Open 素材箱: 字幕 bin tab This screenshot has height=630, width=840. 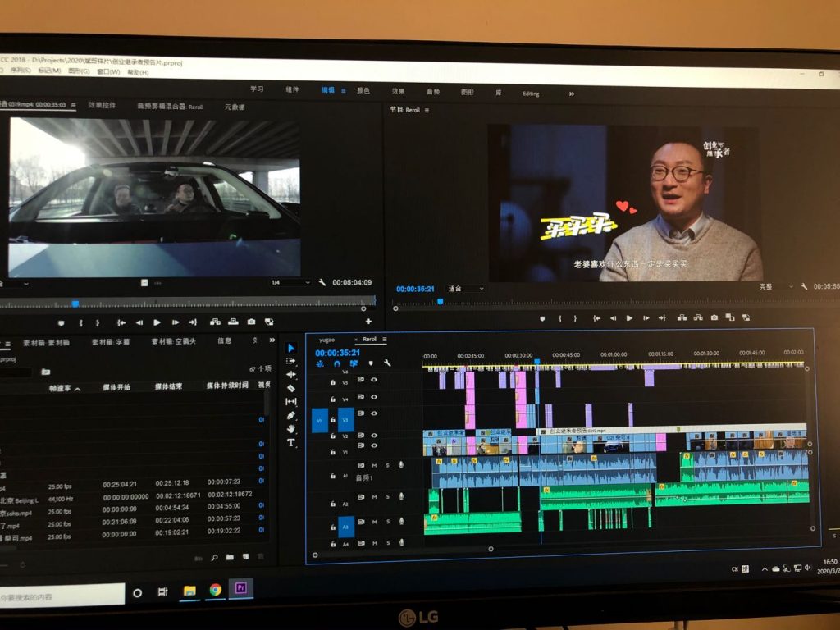[111, 342]
